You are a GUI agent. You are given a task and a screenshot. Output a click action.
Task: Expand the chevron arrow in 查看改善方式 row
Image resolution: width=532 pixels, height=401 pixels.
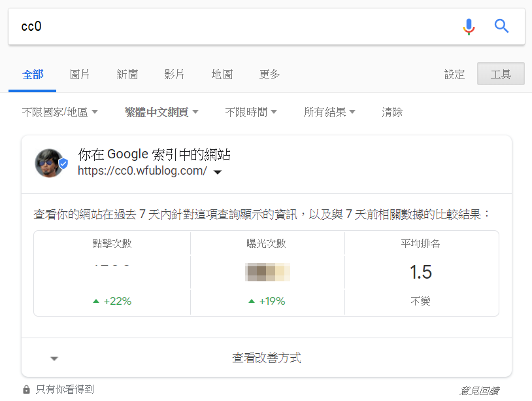point(54,358)
